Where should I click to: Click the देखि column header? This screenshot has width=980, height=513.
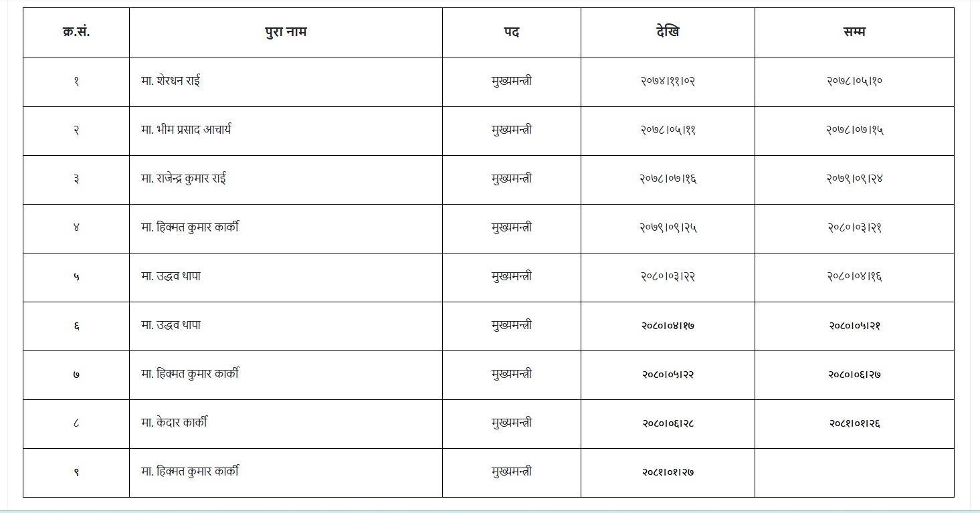click(668, 32)
